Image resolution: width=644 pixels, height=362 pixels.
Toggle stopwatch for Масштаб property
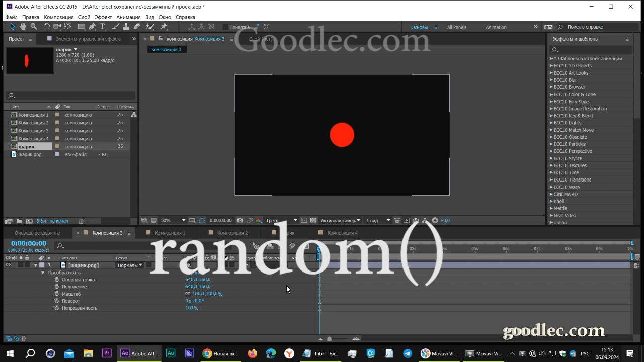click(x=57, y=294)
